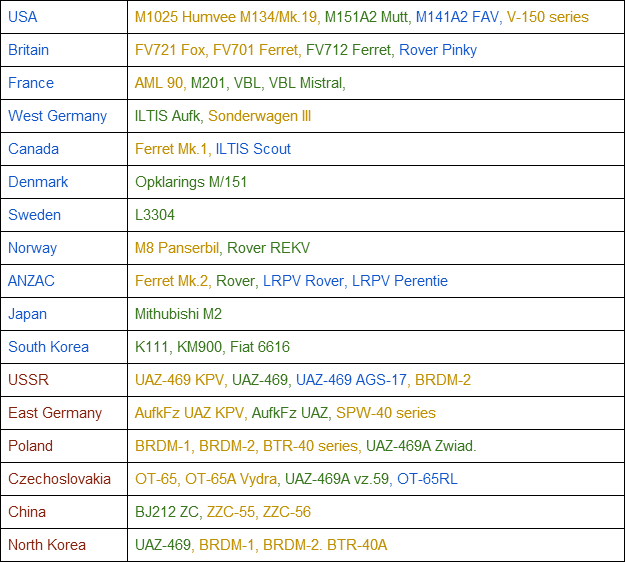Select BRDM-1 in North Korea row
Screen dimensions: 625x562
pyautogui.click(x=226, y=545)
